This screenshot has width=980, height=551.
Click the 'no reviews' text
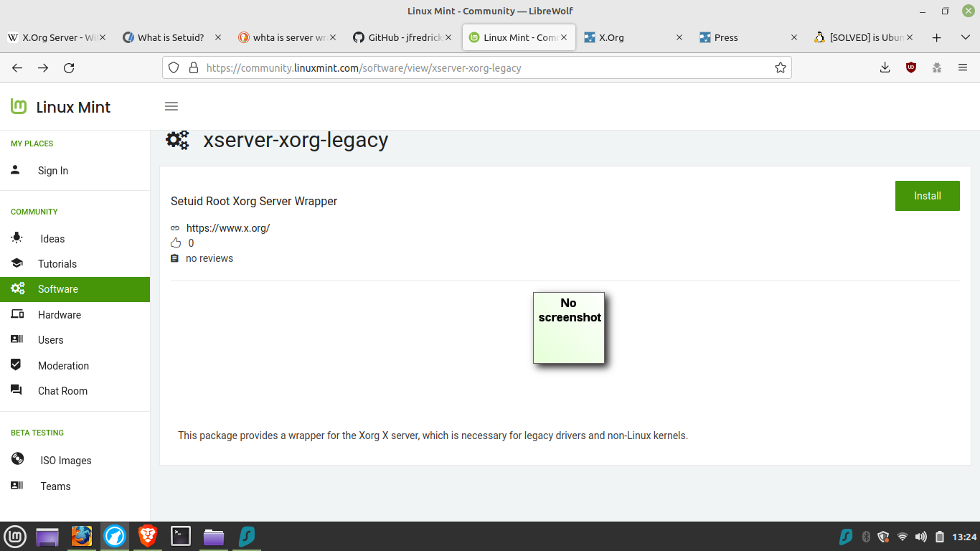[x=209, y=258]
